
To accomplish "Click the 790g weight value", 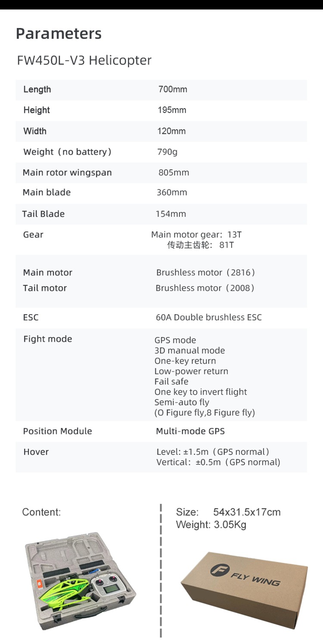I will click(167, 152).
